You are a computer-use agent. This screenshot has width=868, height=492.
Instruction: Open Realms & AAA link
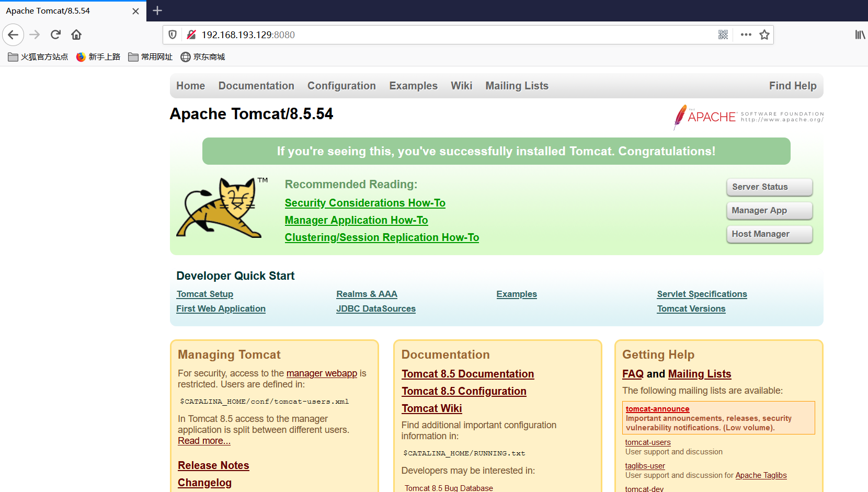pyautogui.click(x=367, y=294)
